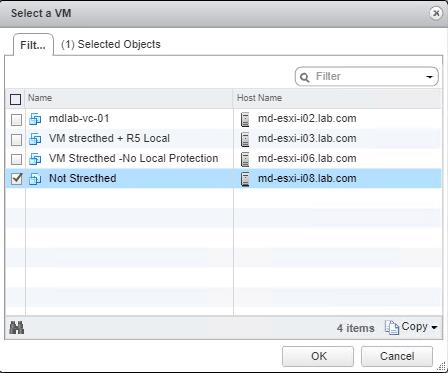The width and height of the screenshot is (448, 373).
Task: Focus the Filter search field
Action: click(367, 77)
